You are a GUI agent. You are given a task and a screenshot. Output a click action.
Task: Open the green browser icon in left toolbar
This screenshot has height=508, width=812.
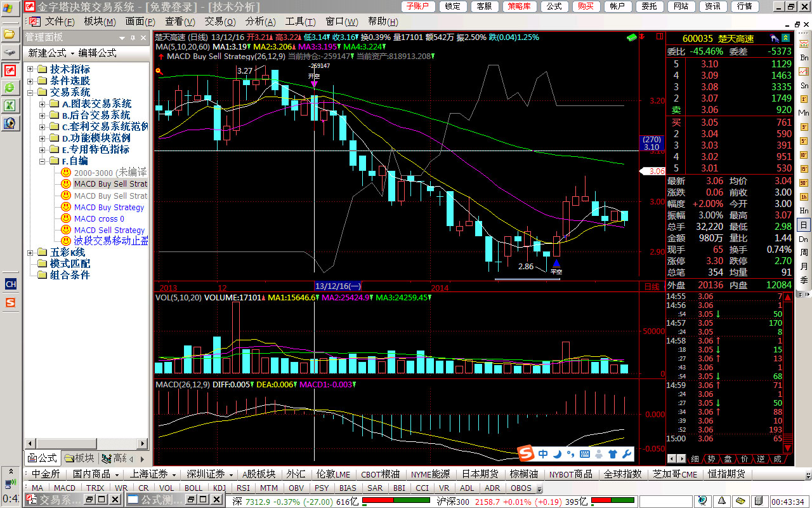(10, 88)
